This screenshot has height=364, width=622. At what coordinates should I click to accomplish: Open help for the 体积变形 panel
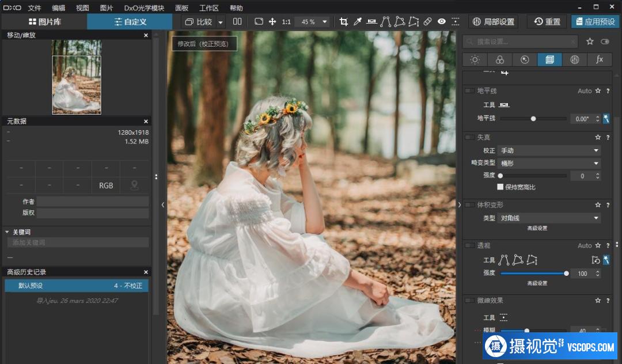coord(608,205)
